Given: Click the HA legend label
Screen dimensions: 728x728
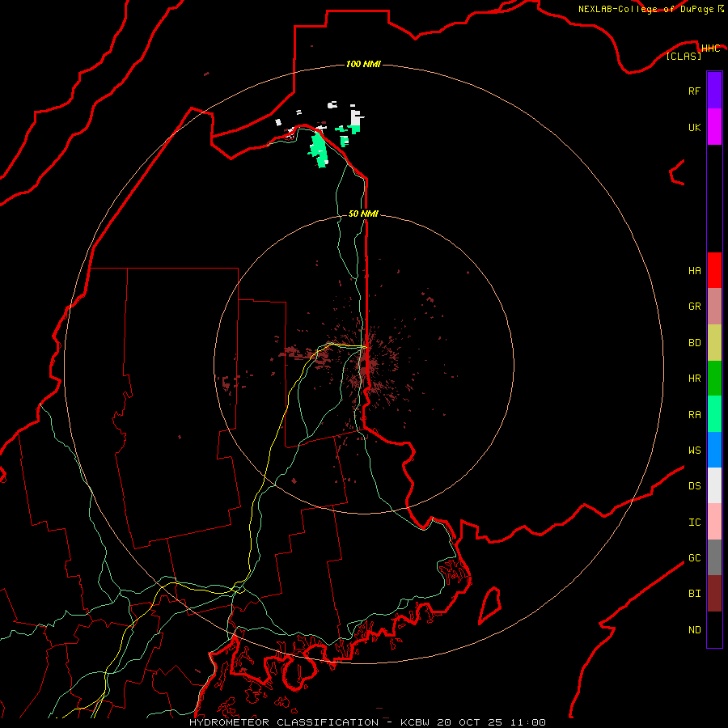Looking at the screenshot, I should coord(694,270).
